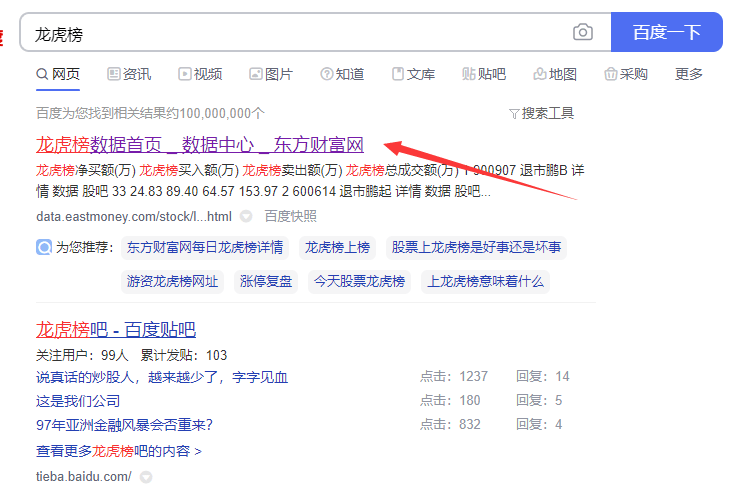737x493 pixels.
Task: Click the text 关注用户: 99人
Action: [82, 355]
